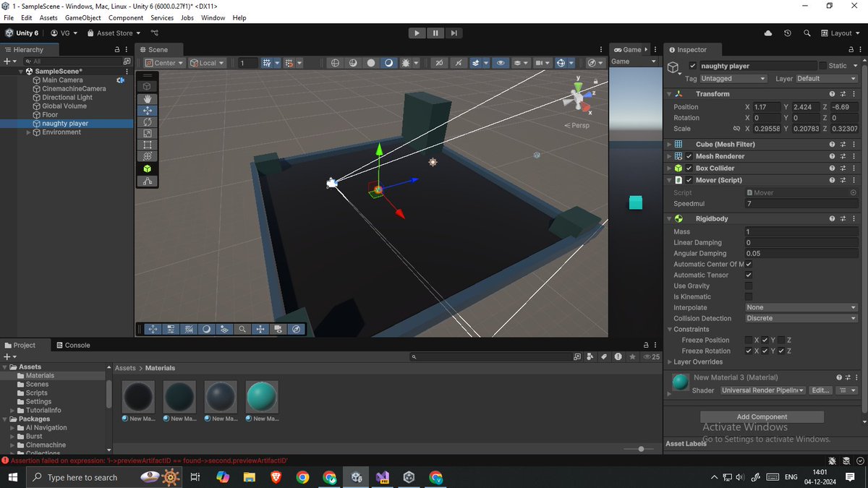Screen dimensions: 868x488
Task: Step one frame forward
Action: 454,33
